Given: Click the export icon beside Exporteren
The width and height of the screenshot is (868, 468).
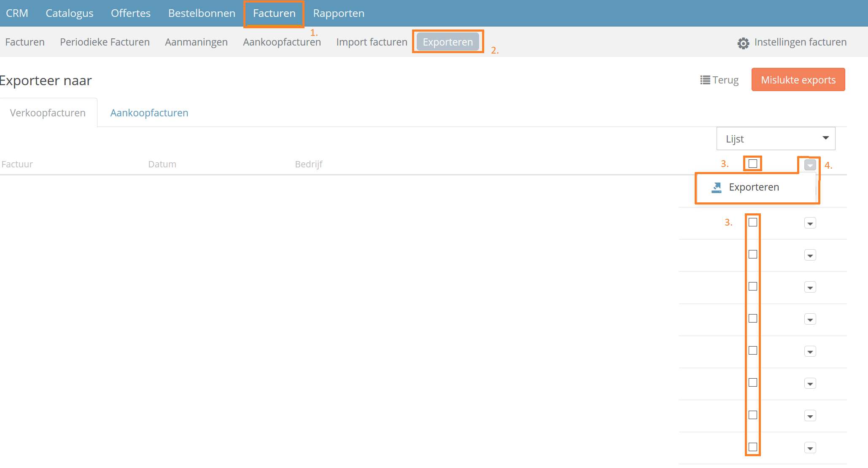Looking at the screenshot, I should 717,188.
